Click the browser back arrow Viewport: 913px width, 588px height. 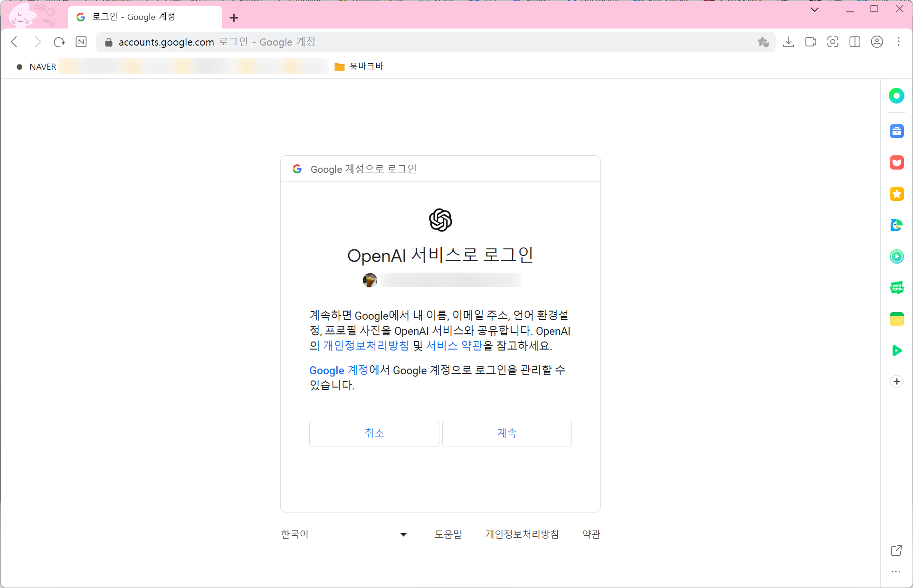coord(14,42)
